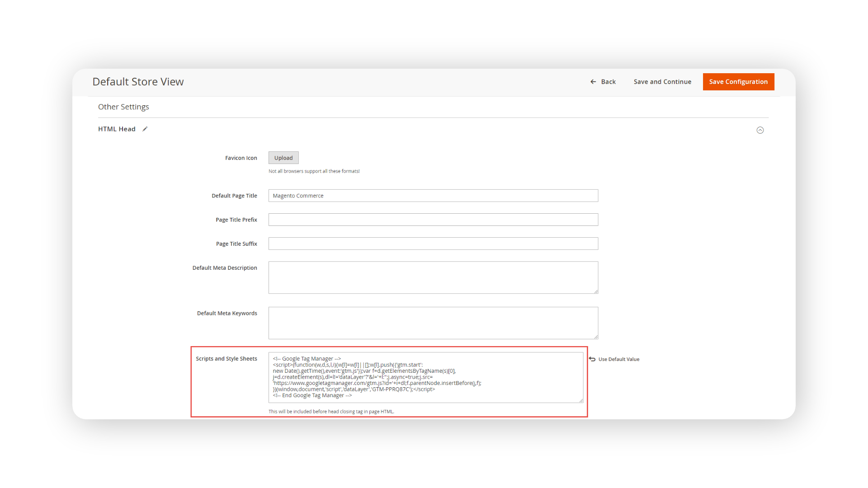This screenshot has width=868, height=488.
Task: Click resize handle of Meta Description textarea
Action: tap(596, 291)
